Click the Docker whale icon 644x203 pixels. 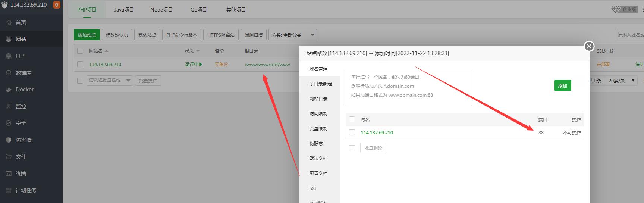pos(9,90)
